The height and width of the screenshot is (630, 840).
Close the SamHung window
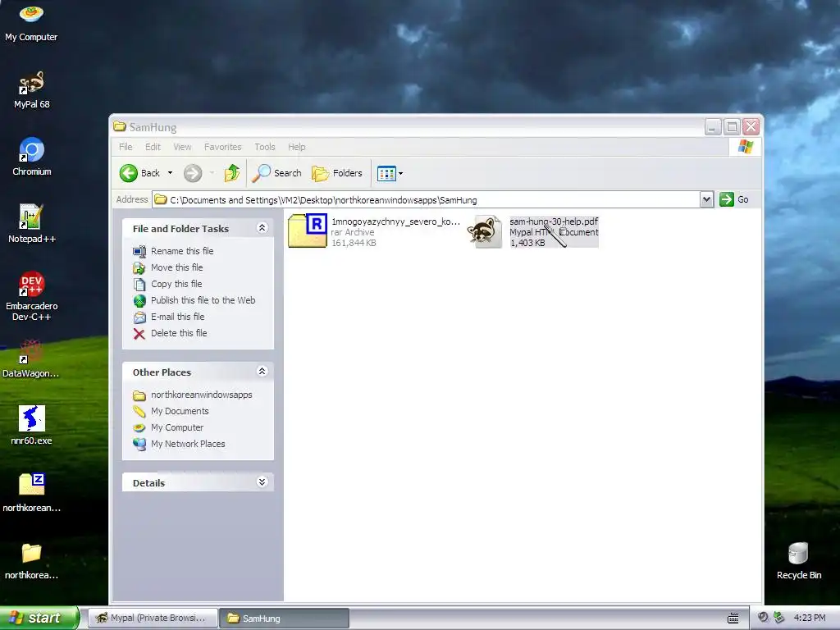751,127
